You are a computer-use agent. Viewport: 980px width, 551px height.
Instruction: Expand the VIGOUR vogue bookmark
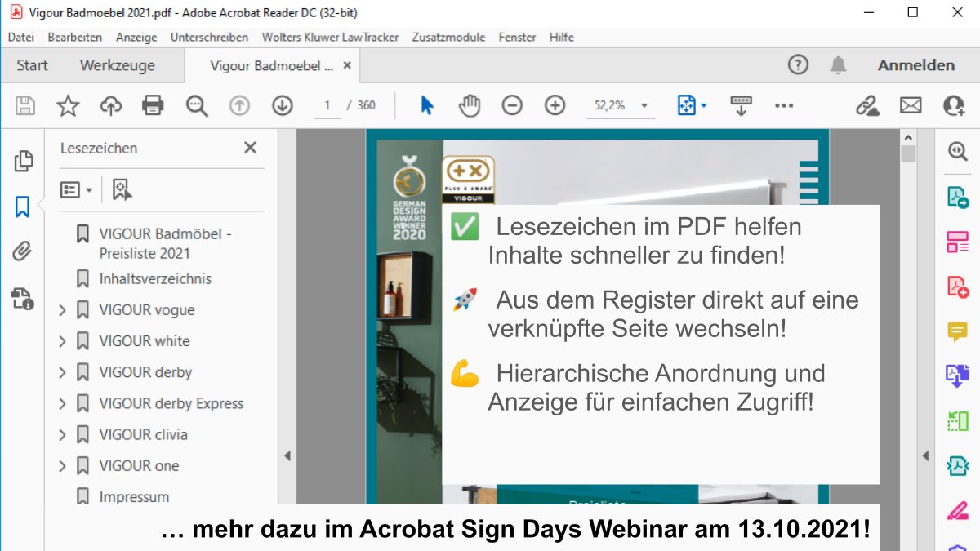(63, 310)
